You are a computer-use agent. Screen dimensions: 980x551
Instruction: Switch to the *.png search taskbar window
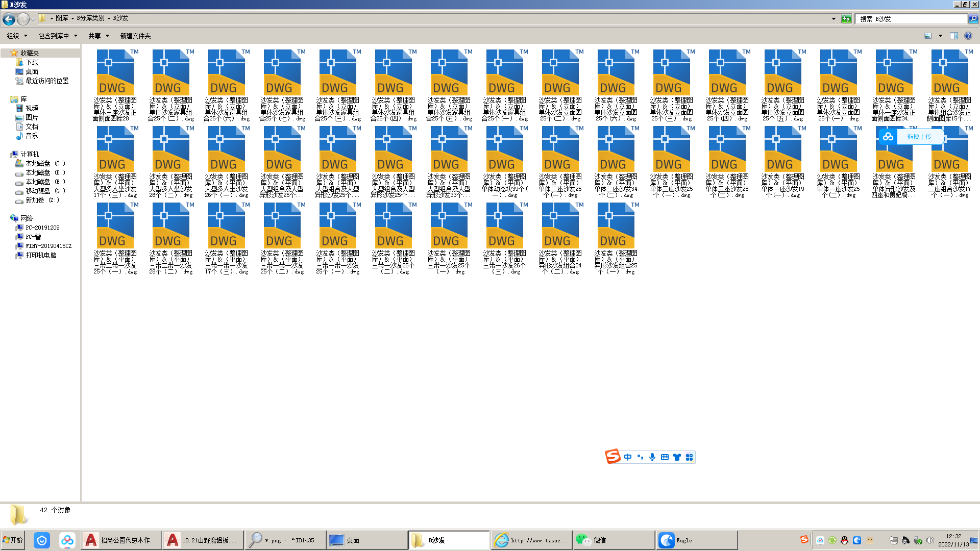click(285, 540)
